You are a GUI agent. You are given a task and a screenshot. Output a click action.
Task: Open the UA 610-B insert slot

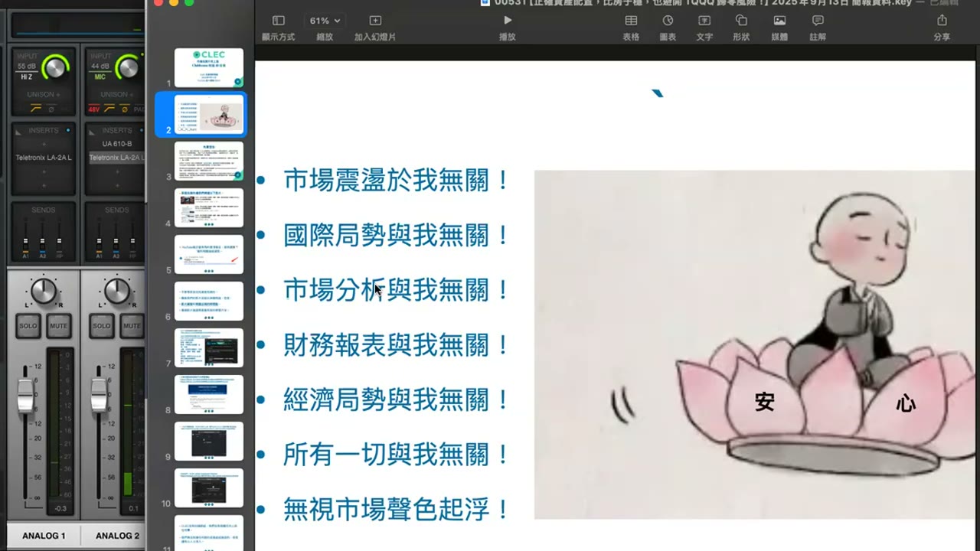(116, 144)
